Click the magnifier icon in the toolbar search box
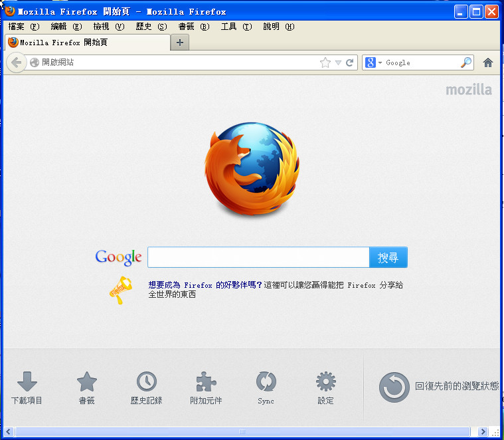 [x=465, y=62]
